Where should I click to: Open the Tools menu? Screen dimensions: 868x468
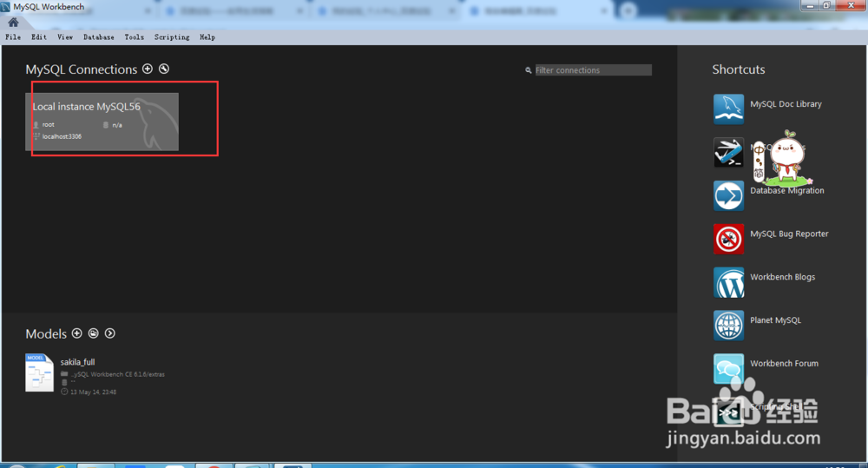[134, 37]
